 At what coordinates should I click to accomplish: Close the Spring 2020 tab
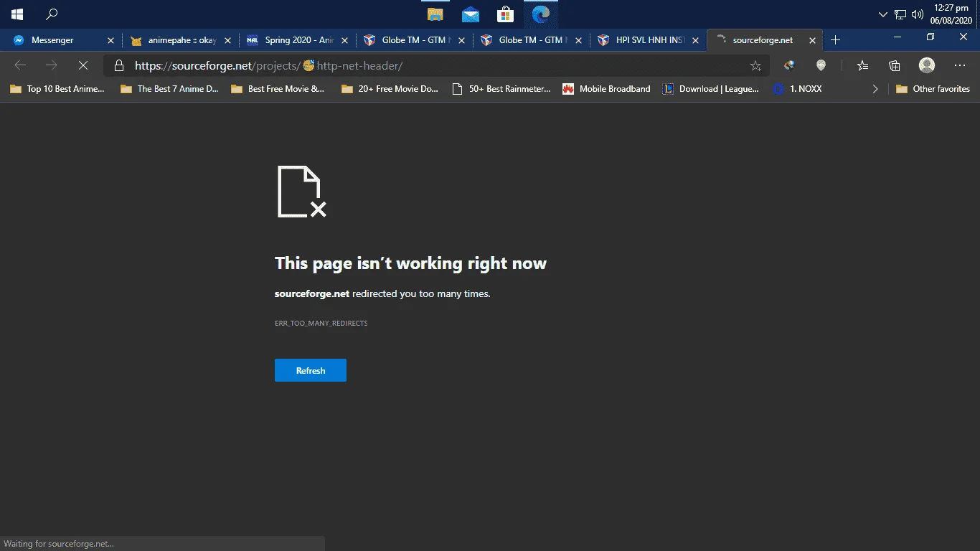click(344, 40)
